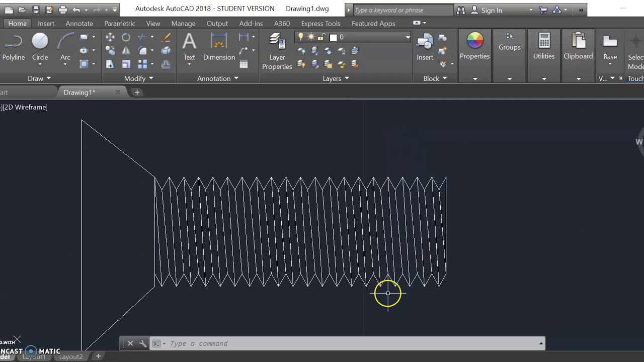The image size is (644, 362).
Task: Select the Mirror tool
Action: (x=126, y=50)
